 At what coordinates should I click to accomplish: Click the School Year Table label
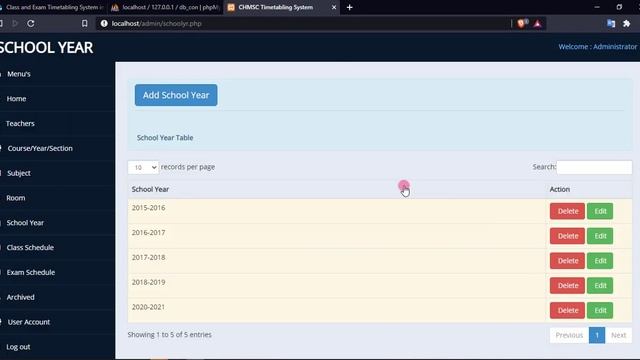[165, 138]
